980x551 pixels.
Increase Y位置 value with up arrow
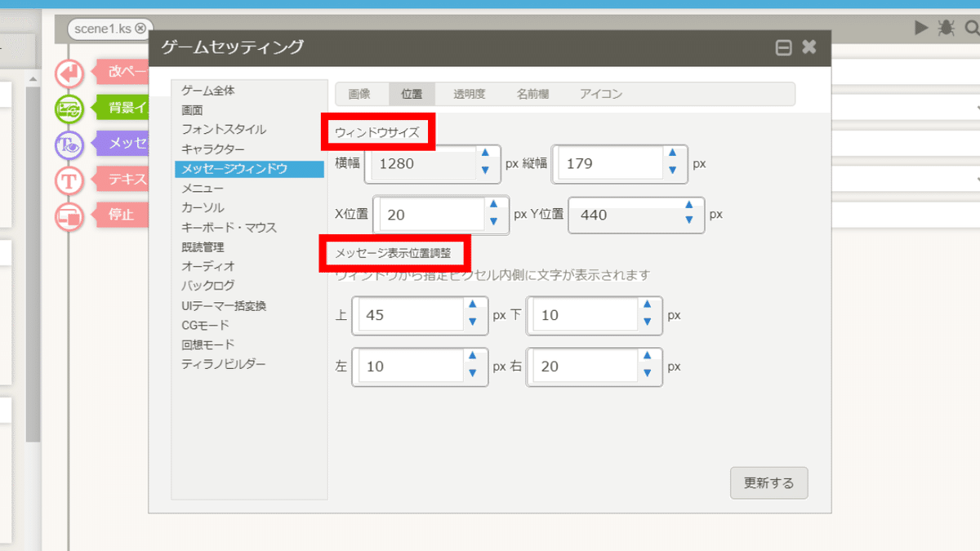tap(689, 204)
